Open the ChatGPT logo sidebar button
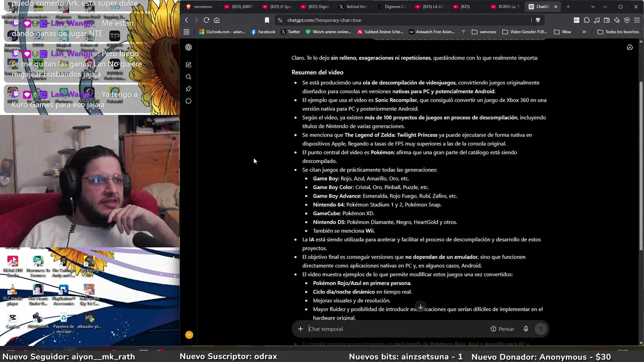644x362 pixels. (188, 47)
